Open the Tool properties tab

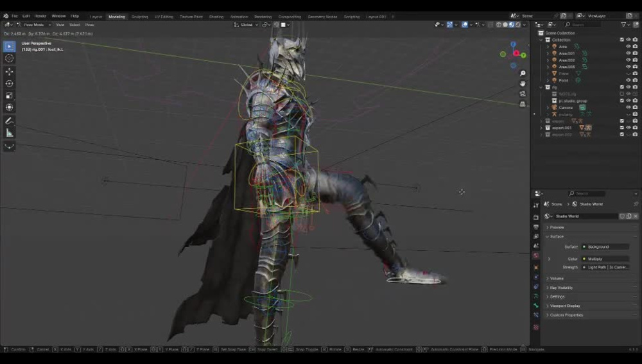(536, 205)
